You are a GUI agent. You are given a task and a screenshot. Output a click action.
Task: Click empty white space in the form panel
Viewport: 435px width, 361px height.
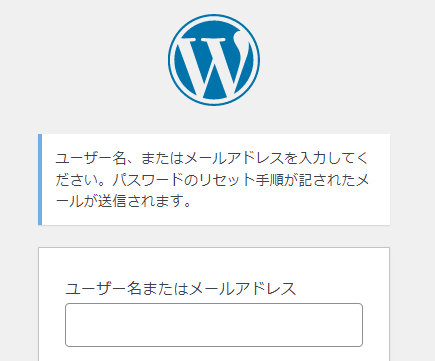coord(214,265)
